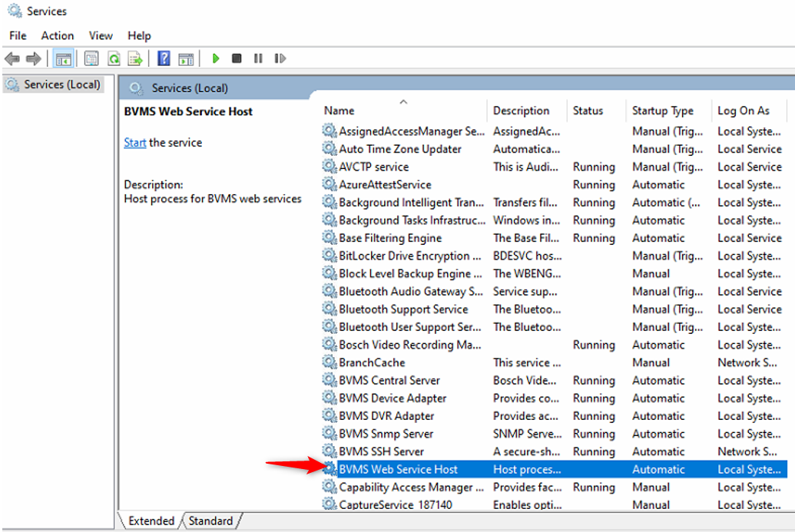Click the Forward arrow toolbar icon
The width and height of the screenshot is (795, 532).
pos(33,59)
